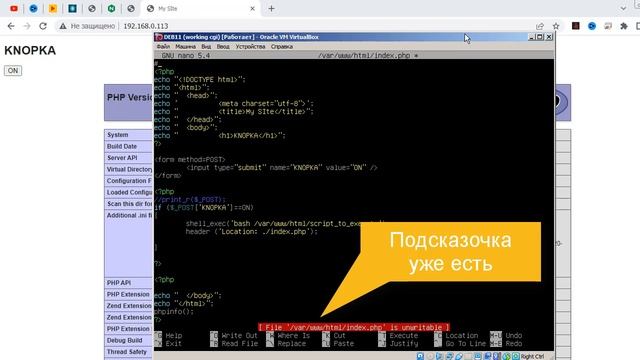Open the Справка menu in VirtualBox
The image size is (640, 360).
point(282,47)
